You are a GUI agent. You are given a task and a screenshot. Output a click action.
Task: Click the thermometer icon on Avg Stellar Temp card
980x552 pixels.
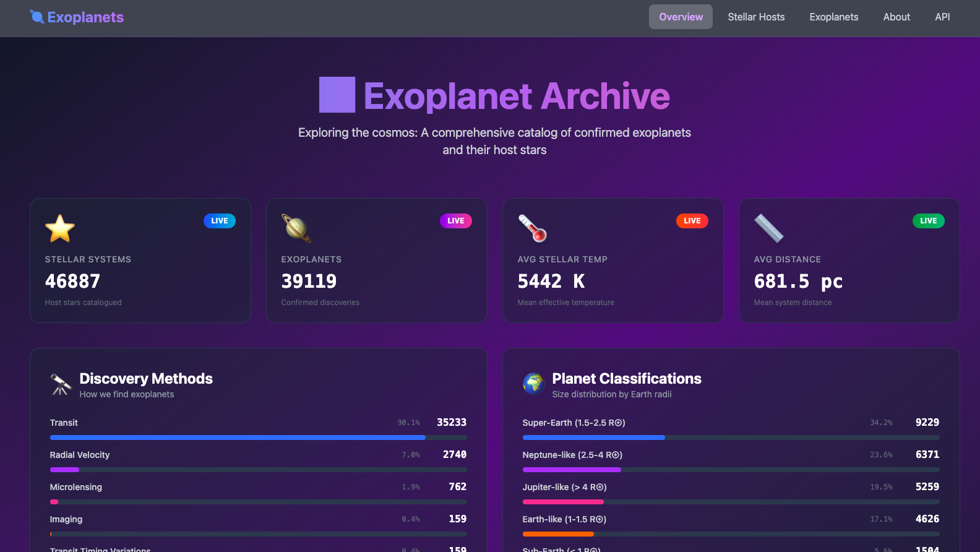(x=533, y=228)
